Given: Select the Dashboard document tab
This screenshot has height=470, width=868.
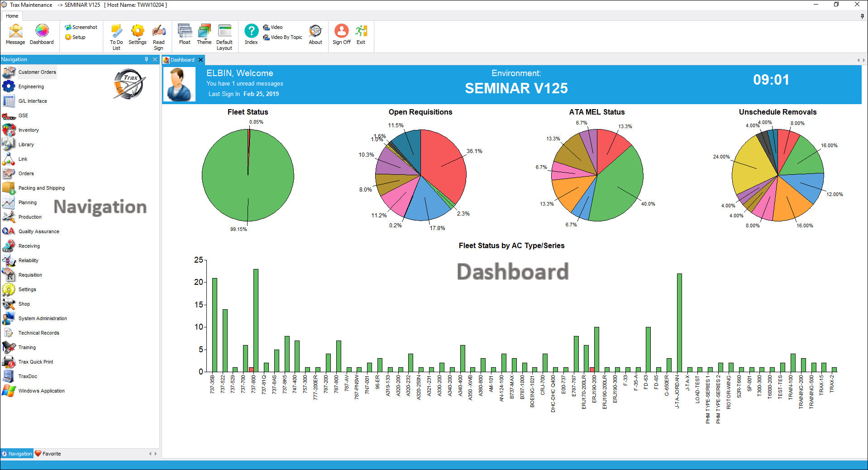Looking at the screenshot, I should [182, 60].
